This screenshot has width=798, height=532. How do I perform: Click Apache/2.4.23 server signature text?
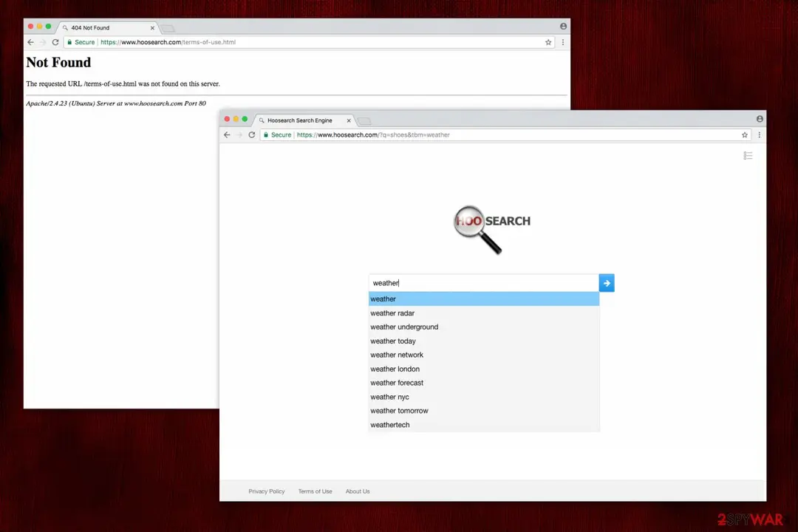coord(116,103)
